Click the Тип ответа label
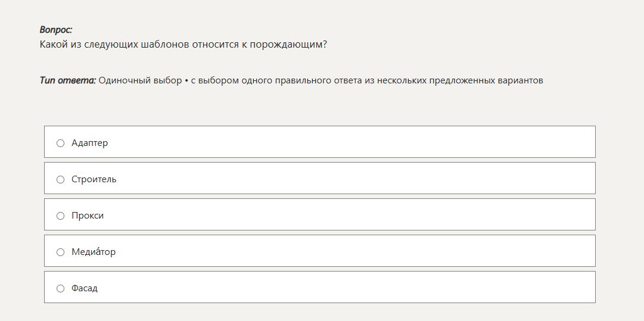 [67, 80]
